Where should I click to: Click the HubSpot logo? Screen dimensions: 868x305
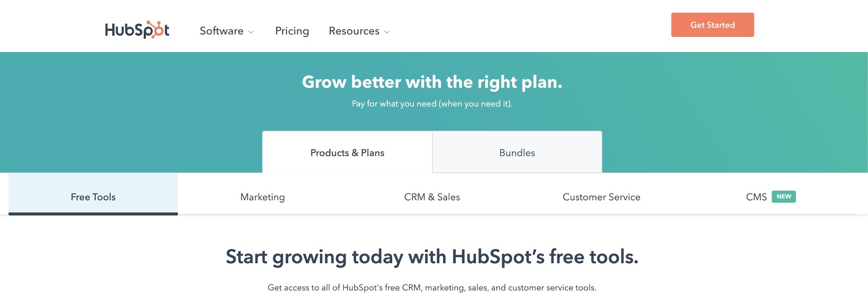(x=137, y=30)
